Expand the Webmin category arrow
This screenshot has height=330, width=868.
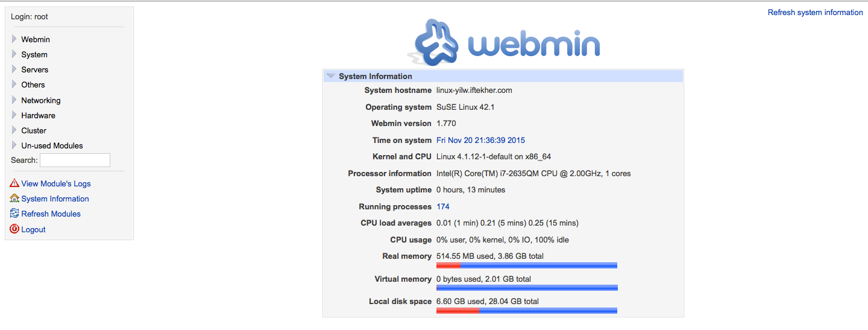(14, 39)
